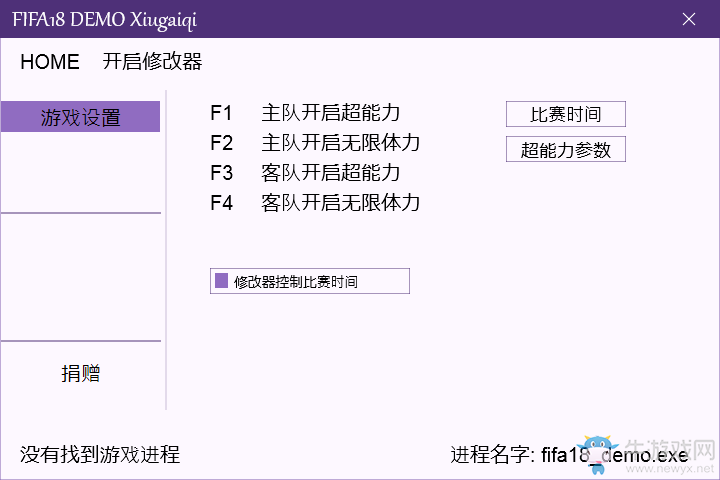Viewport: 720px width, 480px height.
Task: Select F3 客队开启超能力 option
Action: (305, 173)
